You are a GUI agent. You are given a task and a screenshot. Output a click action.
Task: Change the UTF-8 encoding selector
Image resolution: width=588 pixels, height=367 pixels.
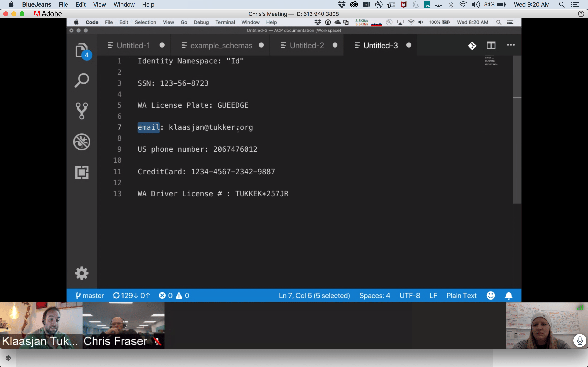click(410, 295)
